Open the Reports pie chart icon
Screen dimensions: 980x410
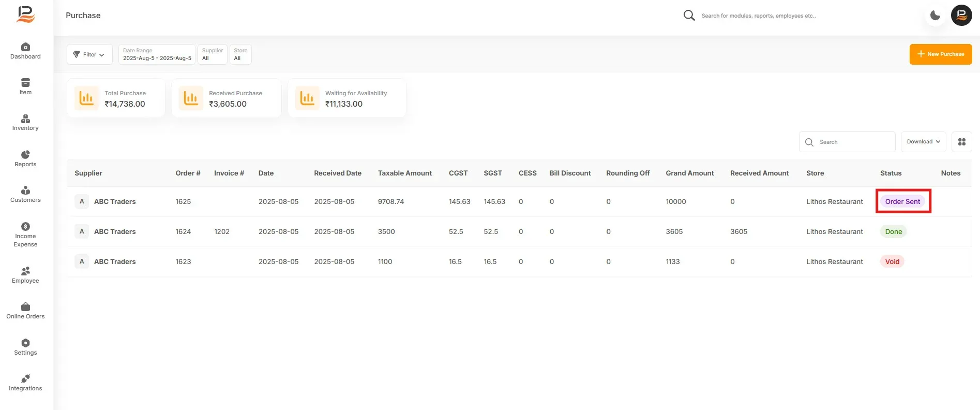pos(25,154)
